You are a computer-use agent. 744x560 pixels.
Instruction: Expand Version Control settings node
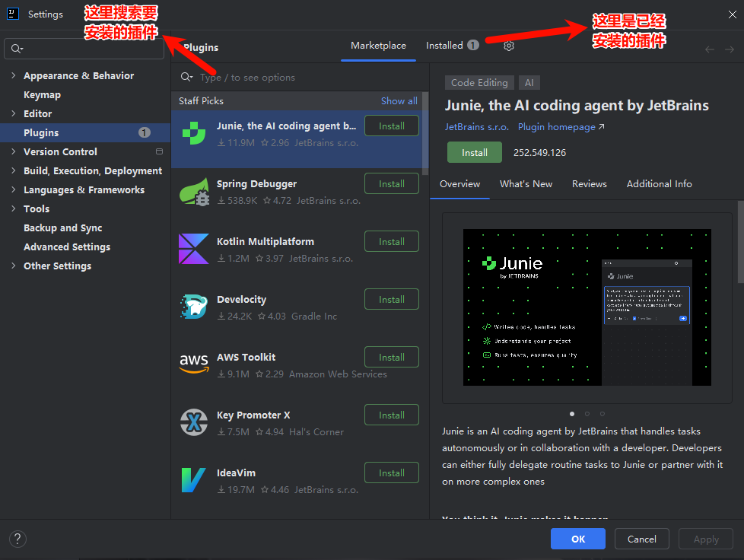[x=13, y=151]
